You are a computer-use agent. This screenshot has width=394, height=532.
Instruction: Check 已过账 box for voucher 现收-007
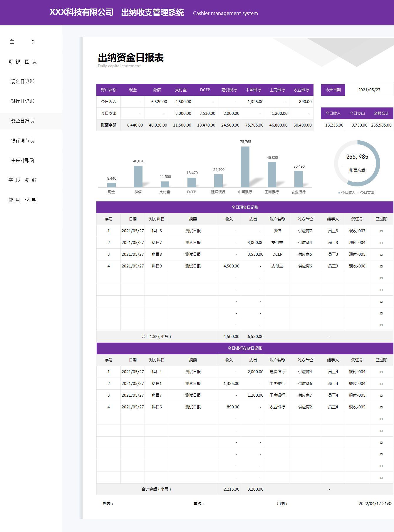point(381,231)
